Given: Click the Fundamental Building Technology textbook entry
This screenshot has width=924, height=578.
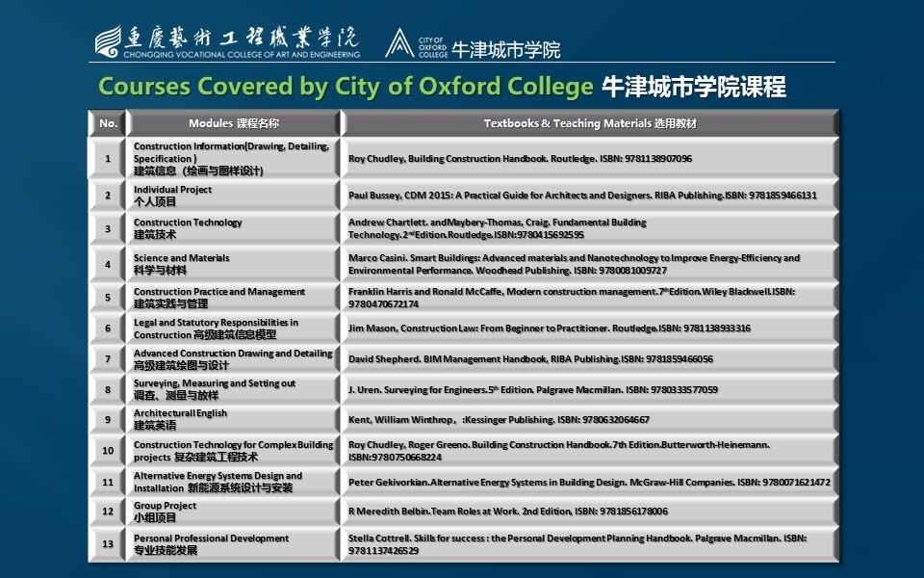Looking at the screenshot, I should coord(590,228).
